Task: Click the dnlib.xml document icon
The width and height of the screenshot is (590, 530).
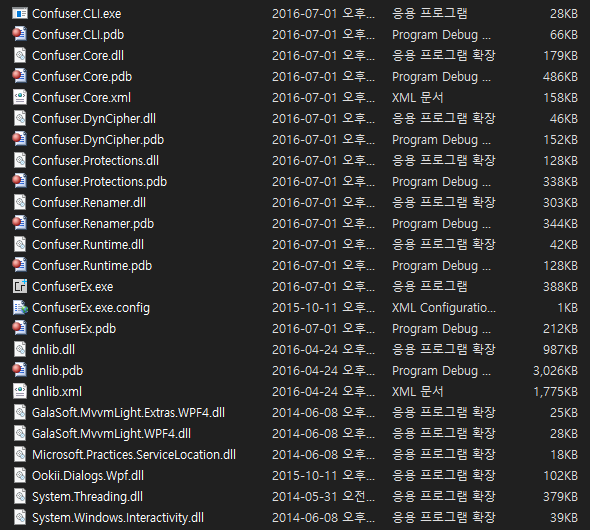Action: click(x=20, y=392)
